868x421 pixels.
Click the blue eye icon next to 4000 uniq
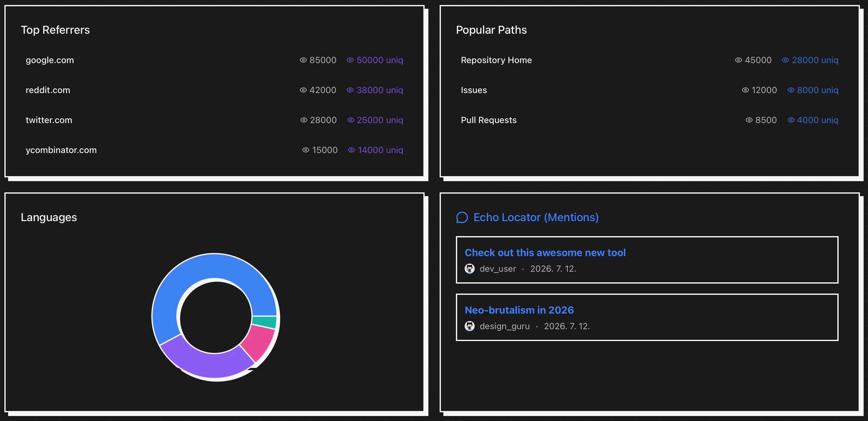click(791, 120)
